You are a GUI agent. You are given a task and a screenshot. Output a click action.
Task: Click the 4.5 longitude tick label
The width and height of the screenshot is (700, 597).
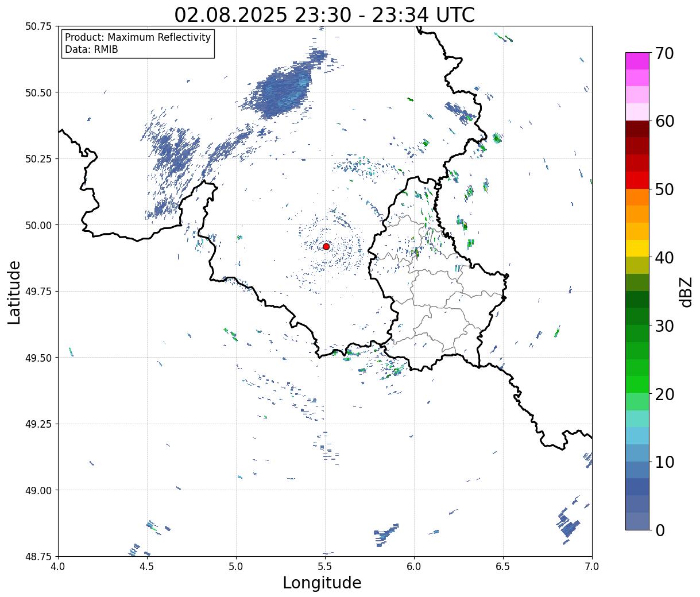pyautogui.click(x=147, y=567)
